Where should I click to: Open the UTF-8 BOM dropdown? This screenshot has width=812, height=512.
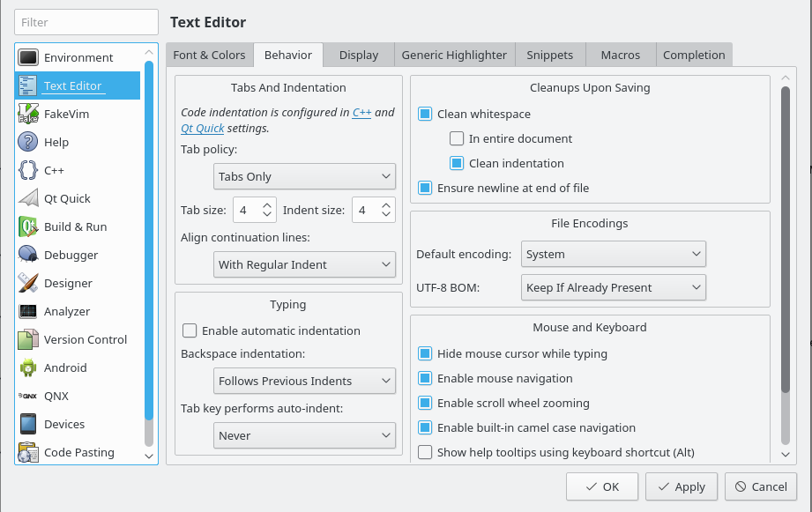[613, 287]
